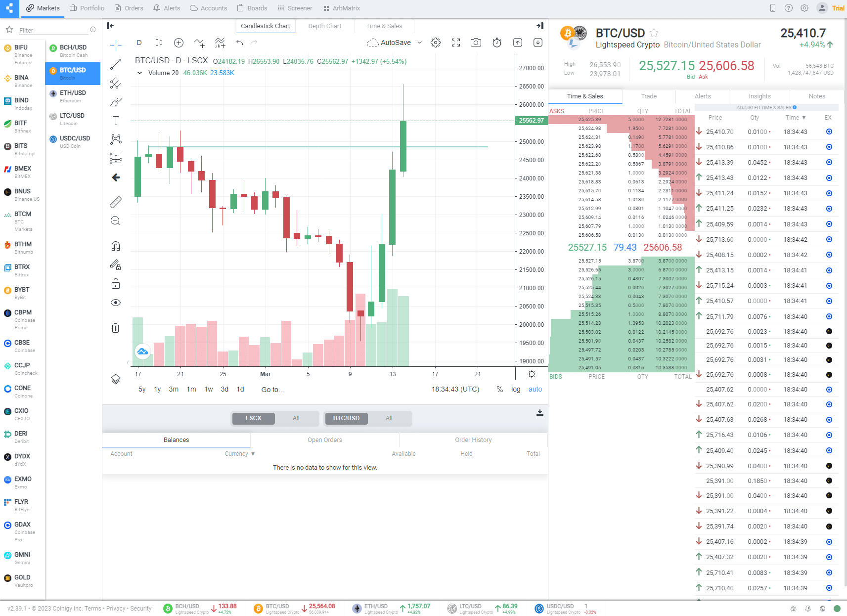Open the prediction and measurement tools
Viewport: 847px width, 616px height.
116,158
